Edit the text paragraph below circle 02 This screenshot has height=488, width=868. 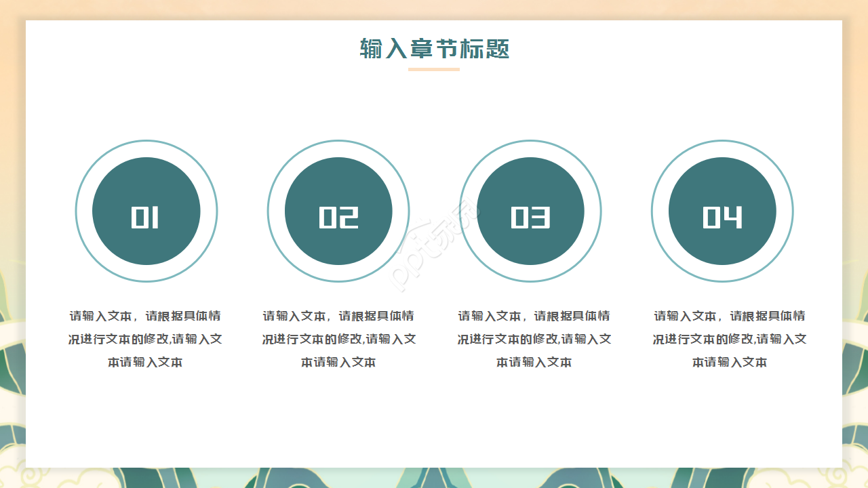(x=338, y=339)
